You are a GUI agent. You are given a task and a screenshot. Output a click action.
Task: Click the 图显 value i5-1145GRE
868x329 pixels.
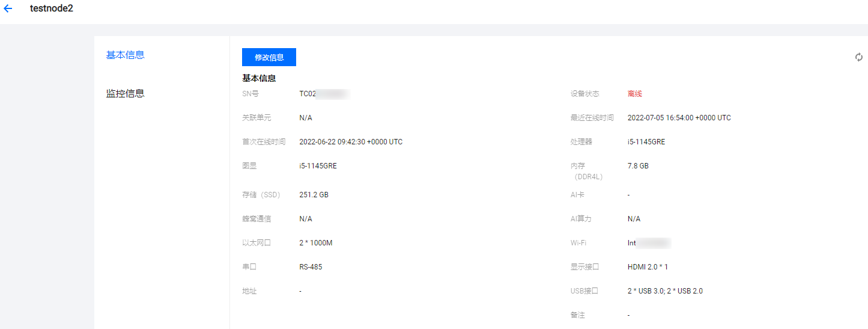point(318,166)
